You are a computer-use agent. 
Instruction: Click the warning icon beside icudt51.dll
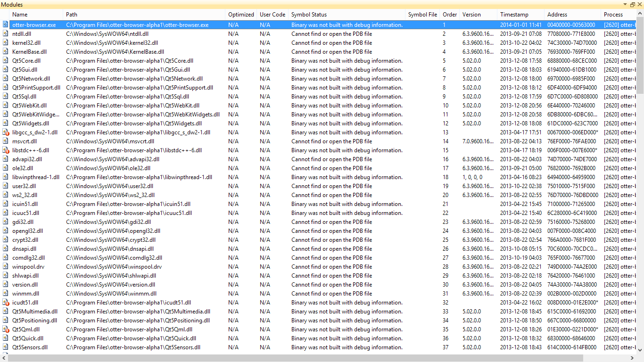point(6,303)
